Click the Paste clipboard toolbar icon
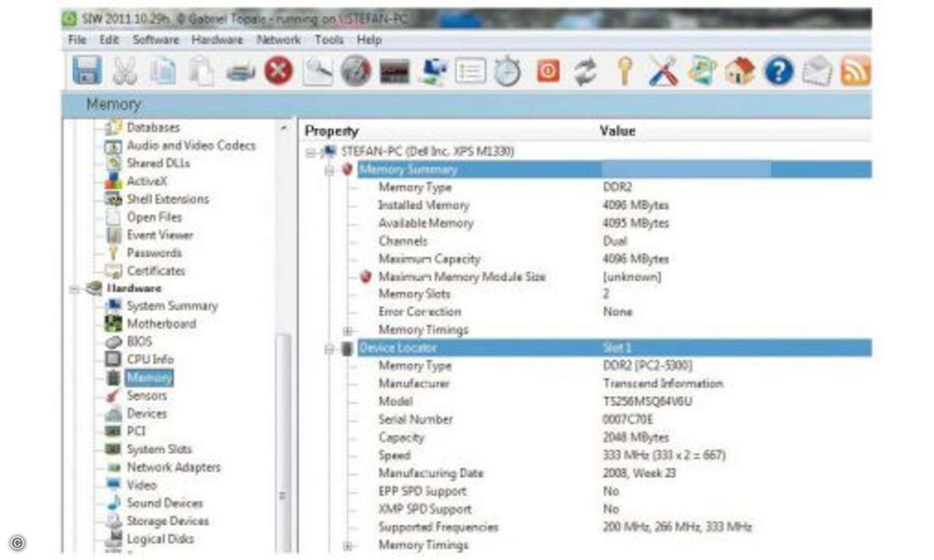The image size is (934, 560). click(202, 72)
